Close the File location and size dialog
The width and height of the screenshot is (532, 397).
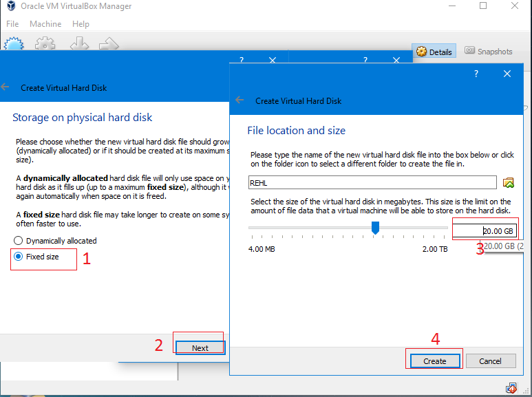point(507,74)
